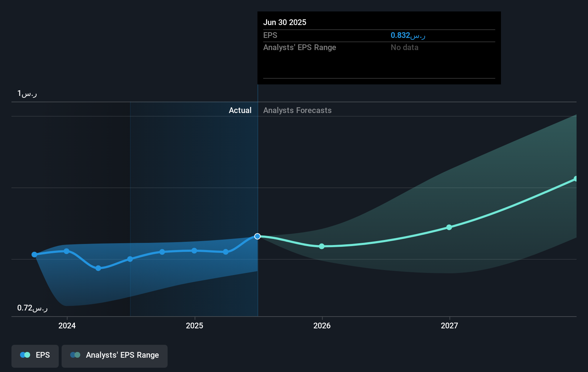
Task: Select the highlighted white data point marker
Action: [257, 236]
